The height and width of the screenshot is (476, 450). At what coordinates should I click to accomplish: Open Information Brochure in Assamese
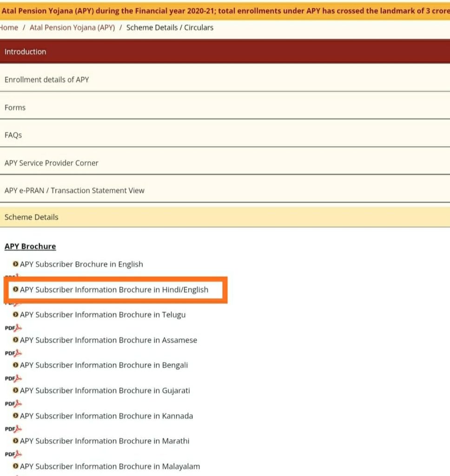point(108,340)
